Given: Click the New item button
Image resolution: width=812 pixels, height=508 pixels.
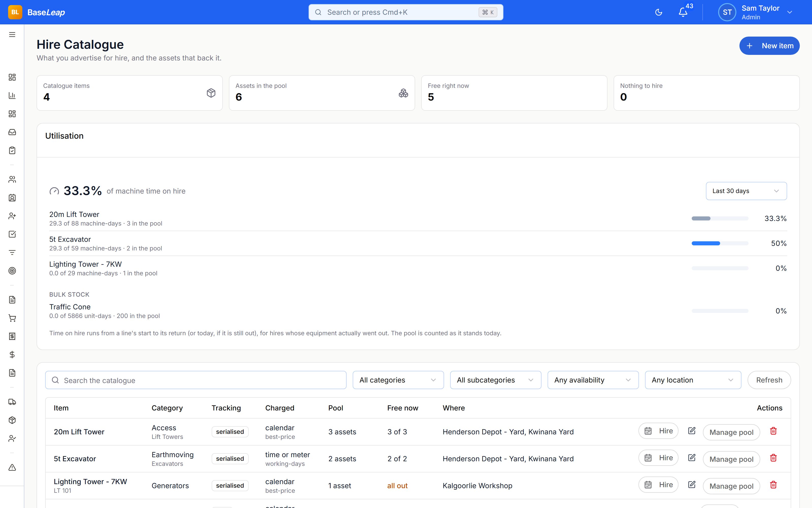Looking at the screenshot, I should click(769, 46).
